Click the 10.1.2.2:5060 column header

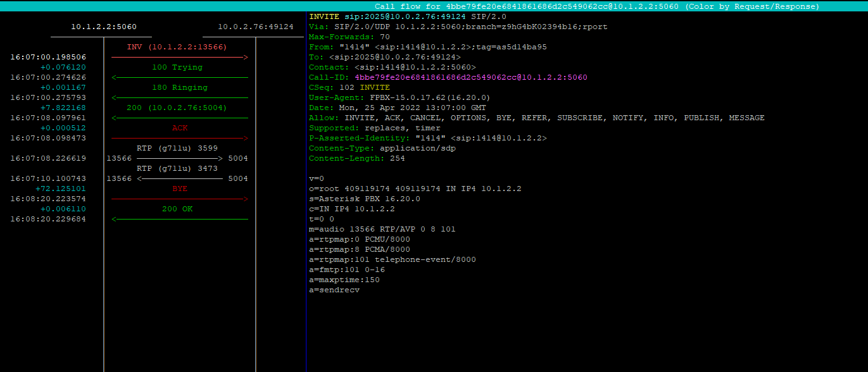click(103, 27)
